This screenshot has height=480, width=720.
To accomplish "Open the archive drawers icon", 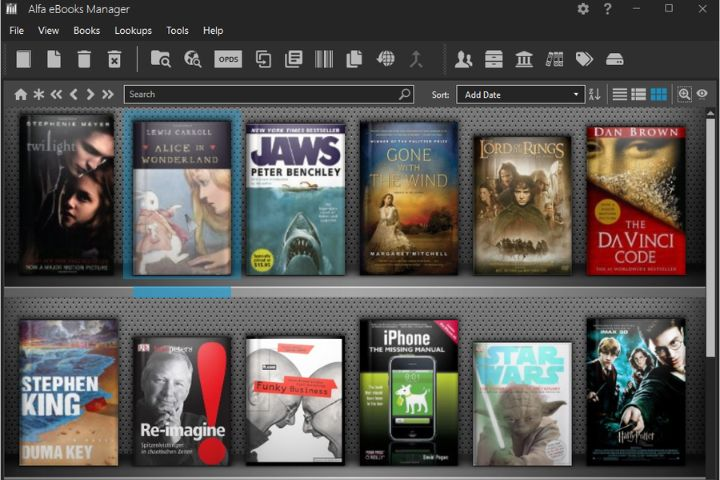I will tap(494, 59).
